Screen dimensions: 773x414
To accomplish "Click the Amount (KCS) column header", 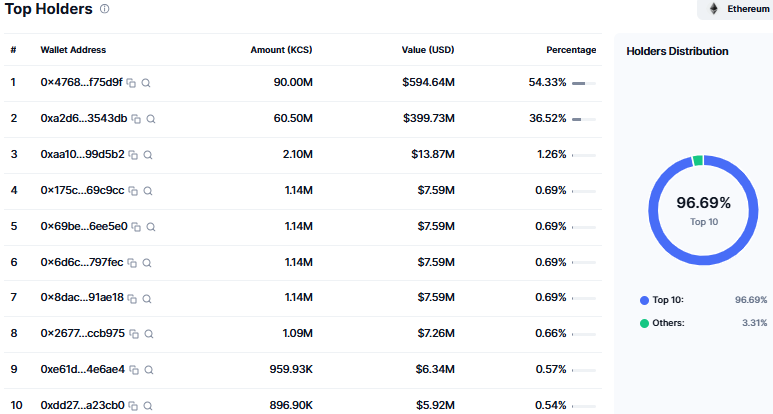I will 281,50.
